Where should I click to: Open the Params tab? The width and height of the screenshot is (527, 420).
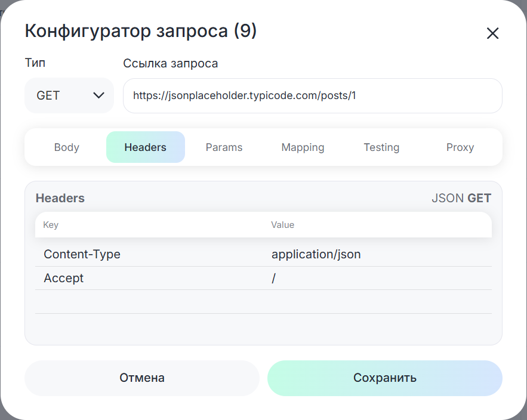click(224, 147)
